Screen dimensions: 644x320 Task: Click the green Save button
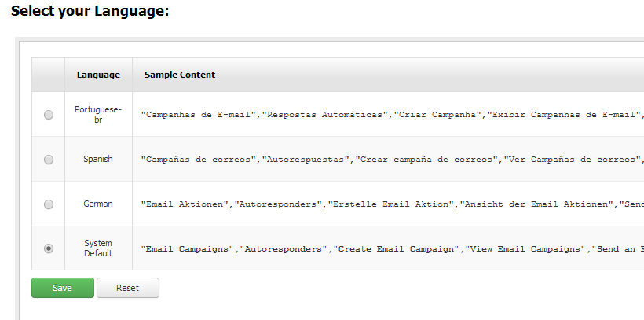63,288
